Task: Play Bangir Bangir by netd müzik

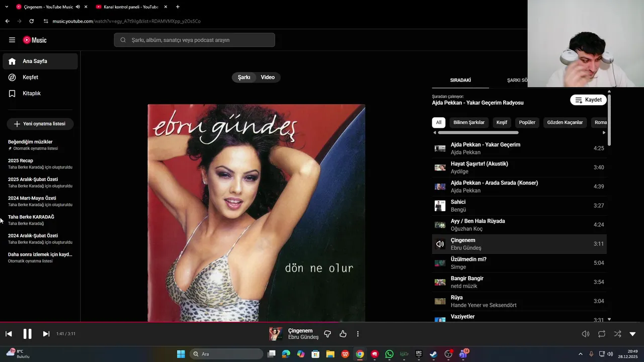Action: tap(519, 282)
